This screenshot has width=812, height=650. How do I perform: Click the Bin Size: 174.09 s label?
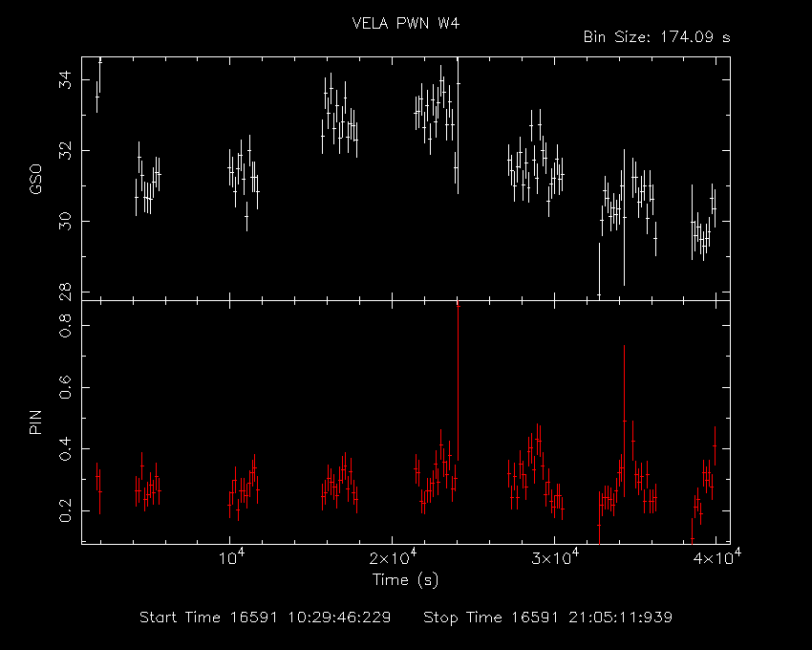tap(656, 37)
